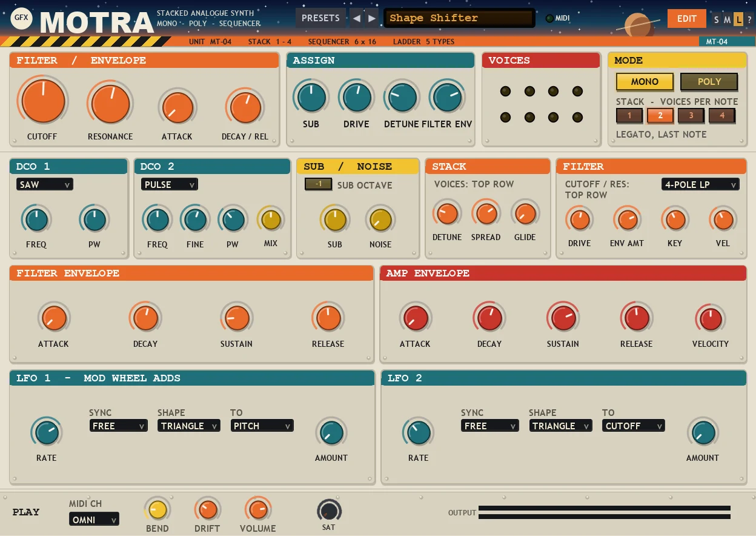Click DCO 2 FINE knob
756x536 pixels.
click(x=195, y=220)
